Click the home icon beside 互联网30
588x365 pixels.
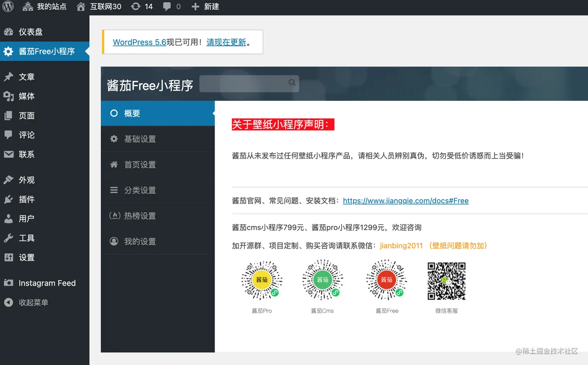[x=81, y=7]
